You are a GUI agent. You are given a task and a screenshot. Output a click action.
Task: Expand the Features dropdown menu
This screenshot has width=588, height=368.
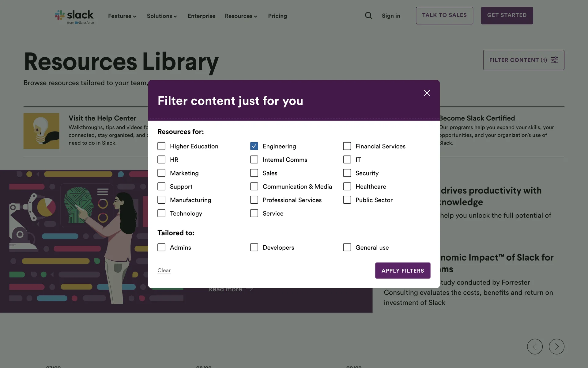pyautogui.click(x=122, y=16)
